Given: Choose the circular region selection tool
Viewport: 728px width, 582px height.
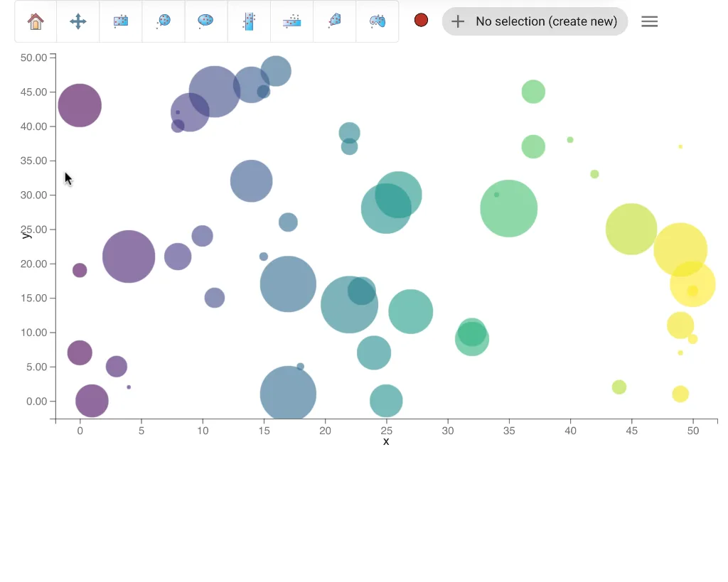Looking at the screenshot, I should pyautogui.click(x=164, y=21).
